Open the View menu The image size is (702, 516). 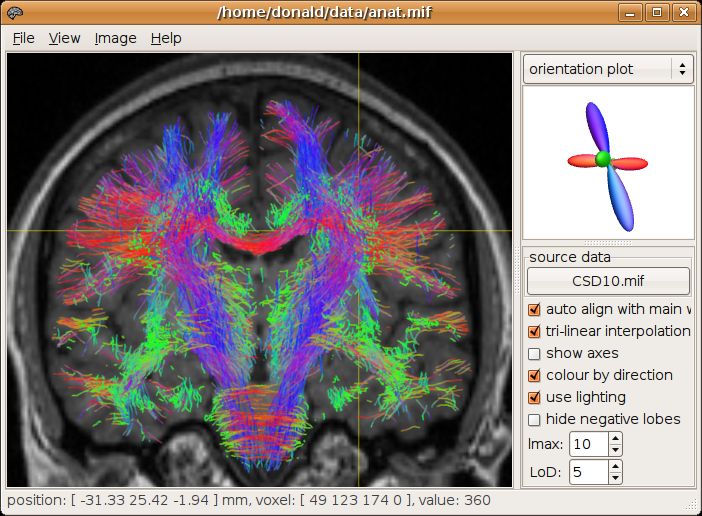64,38
